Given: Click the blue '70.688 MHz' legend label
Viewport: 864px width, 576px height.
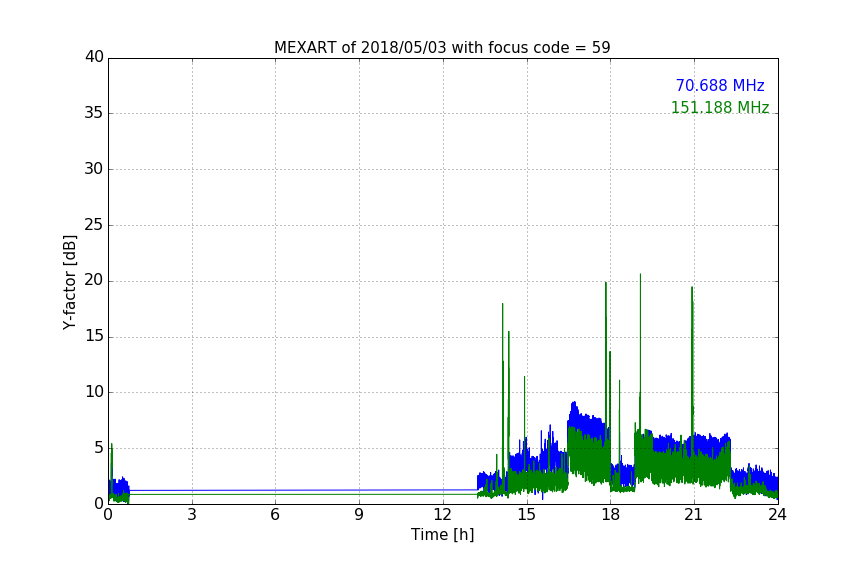Looking at the screenshot, I should pyautogui.click(x=720, y=86).
